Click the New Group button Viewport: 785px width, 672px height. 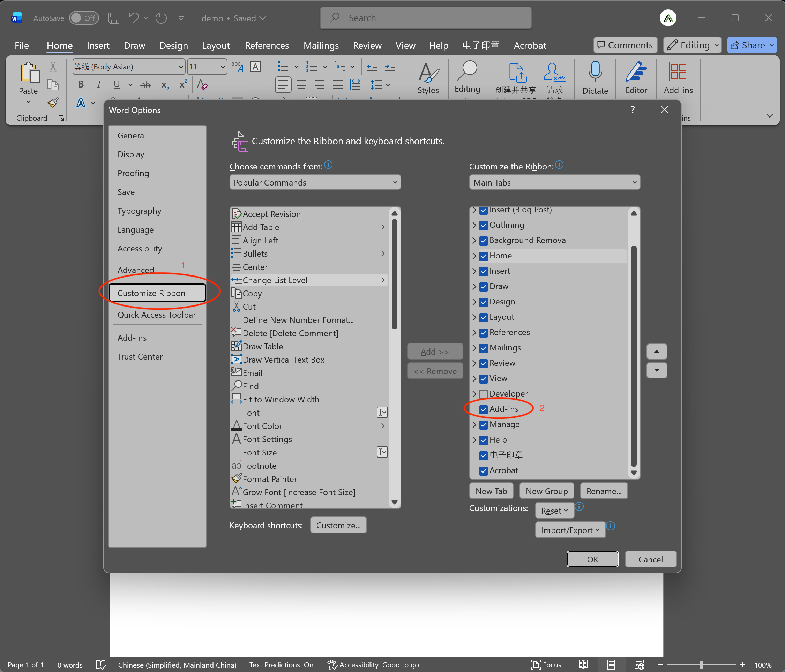[546, 491]
